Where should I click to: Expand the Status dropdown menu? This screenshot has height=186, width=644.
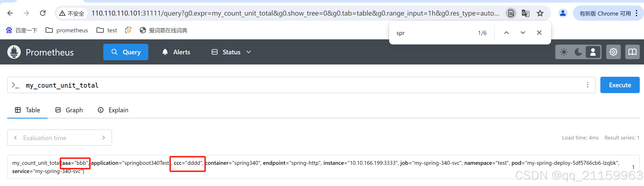[x=231, y=52]
